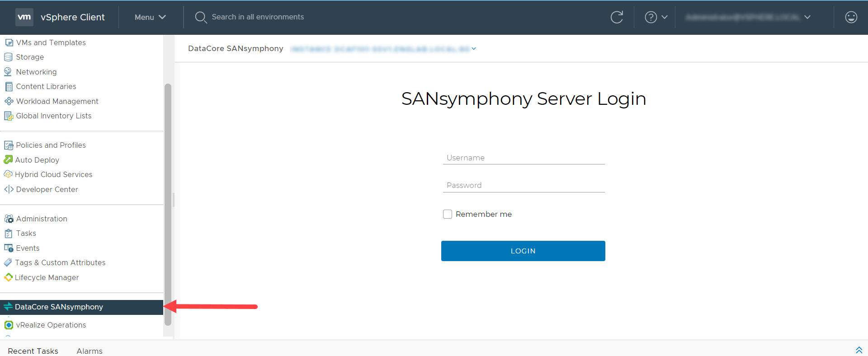Open Administration
868x356 pixels.
pos(42,219)
